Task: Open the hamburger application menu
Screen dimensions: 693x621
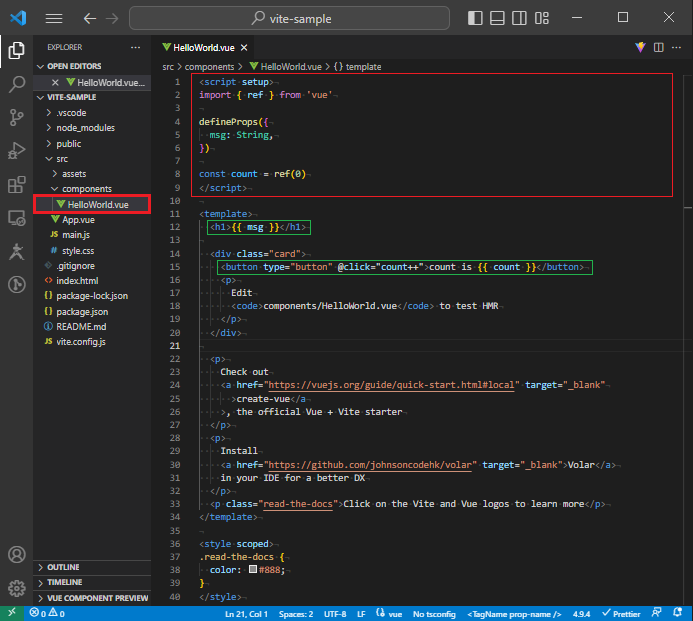Action: point(54,18)
